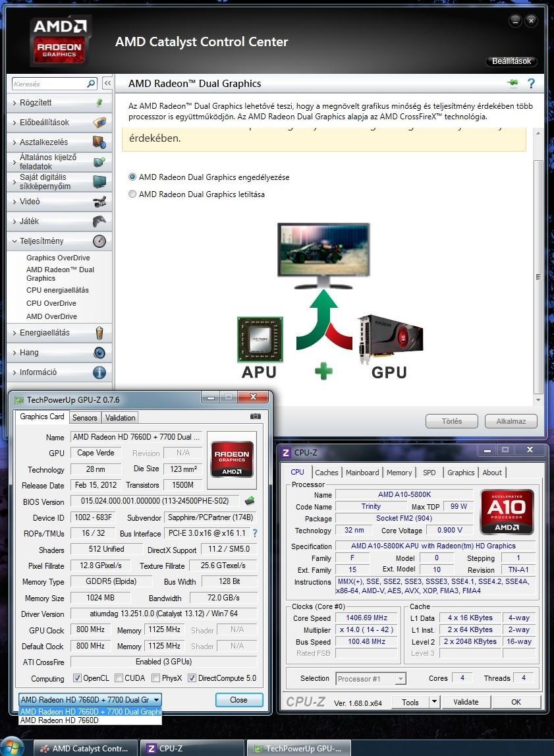Expand the Rögzített sidebar section
The image size is (554, 756).
click(x=59, y=103)
